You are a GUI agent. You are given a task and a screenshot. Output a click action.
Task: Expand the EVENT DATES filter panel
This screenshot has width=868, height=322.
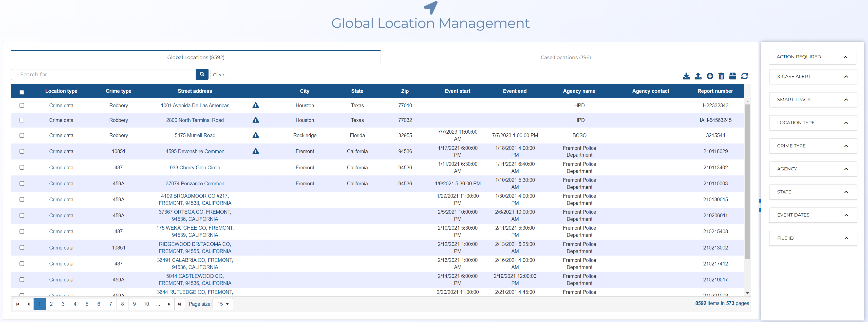pos(813,215)
